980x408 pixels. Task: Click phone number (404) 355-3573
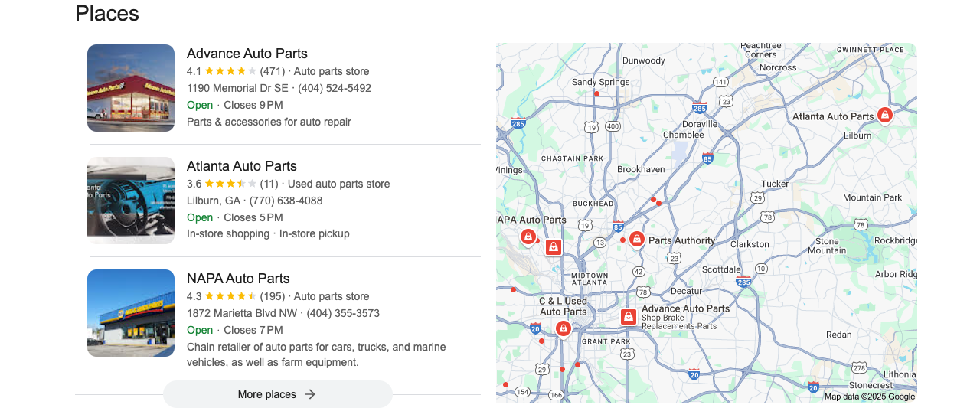[343, 313]
